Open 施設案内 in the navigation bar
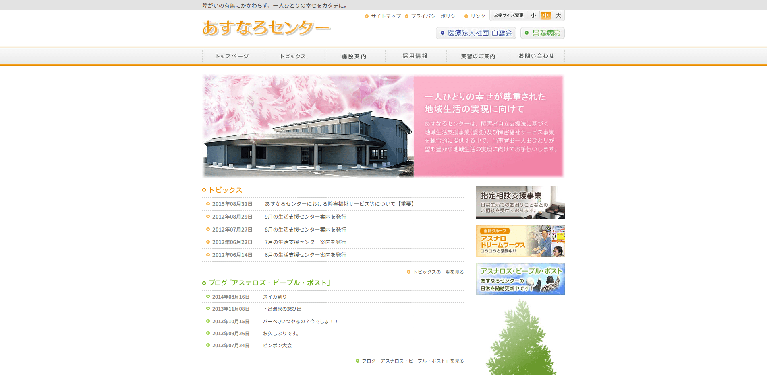The width and height of the screenshot is (767, 375). click(x=354, y=56)
